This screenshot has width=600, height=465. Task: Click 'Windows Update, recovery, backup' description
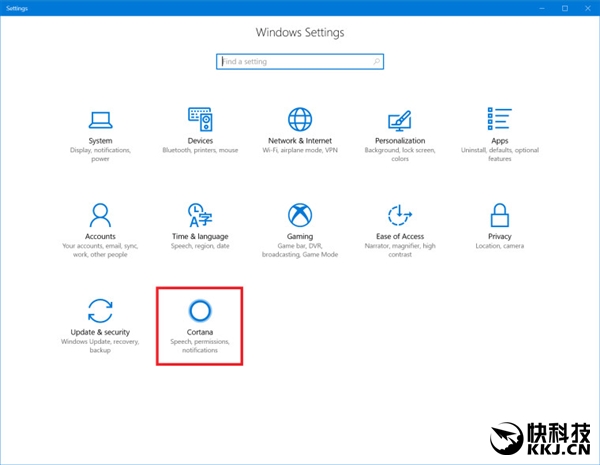click(100, 346)
